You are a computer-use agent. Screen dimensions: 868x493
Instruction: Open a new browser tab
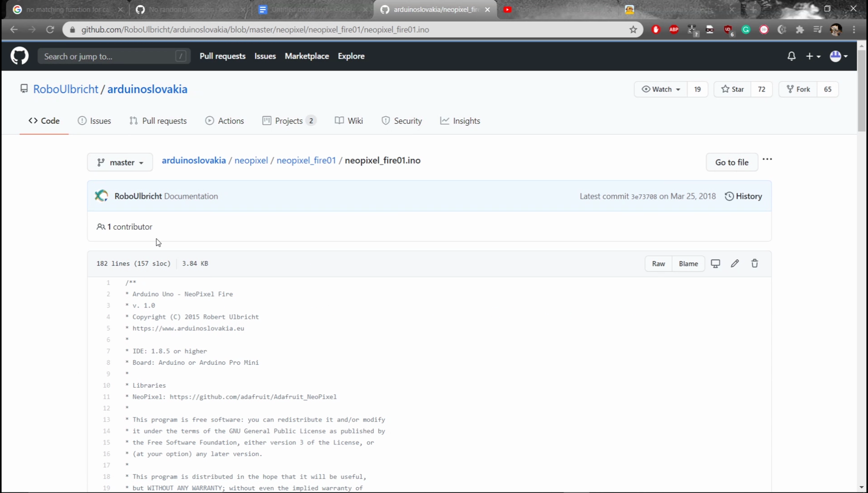pos(754,9)
